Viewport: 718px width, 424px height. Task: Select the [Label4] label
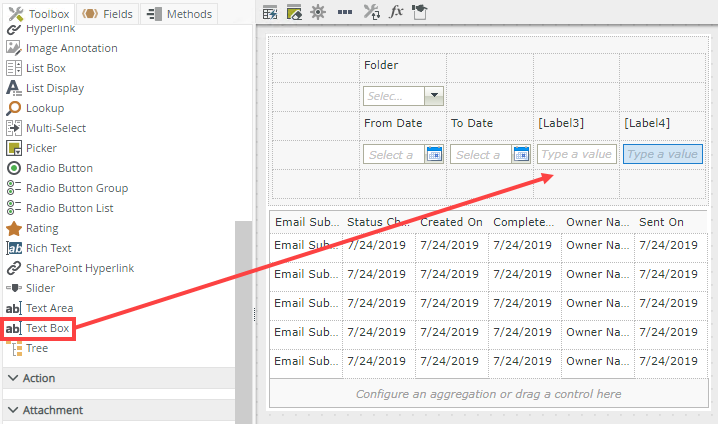[x=647, y=123]
